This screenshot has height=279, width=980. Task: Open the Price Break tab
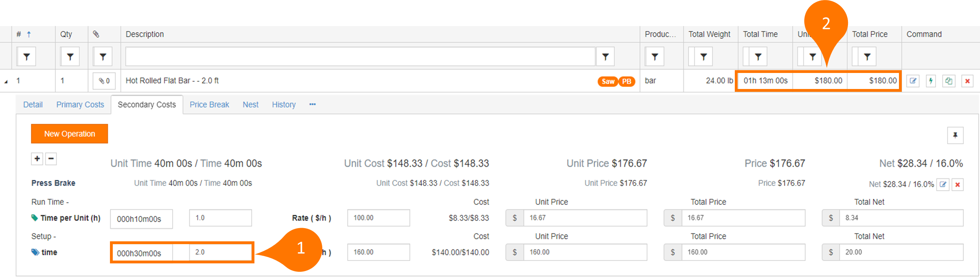[209, 105]
